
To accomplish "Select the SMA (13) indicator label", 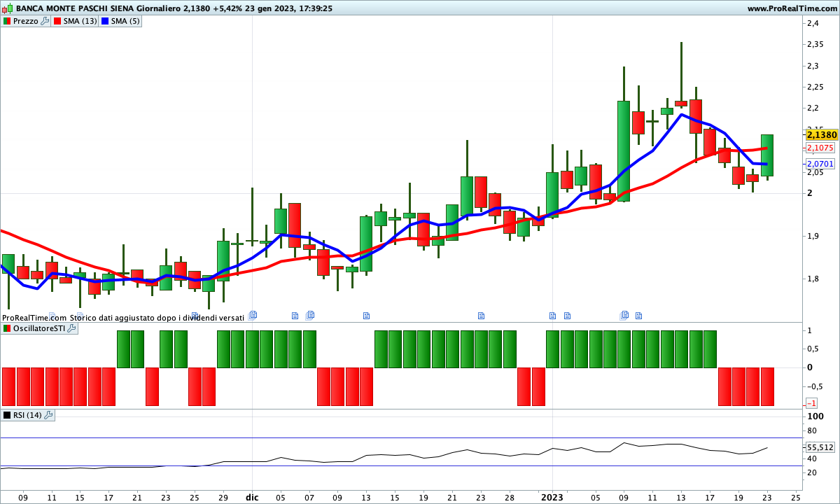I will click(80, 21).
